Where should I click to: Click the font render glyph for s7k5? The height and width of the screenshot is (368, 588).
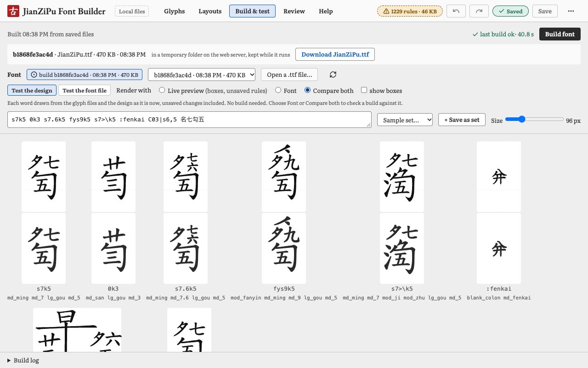point(44,248)
